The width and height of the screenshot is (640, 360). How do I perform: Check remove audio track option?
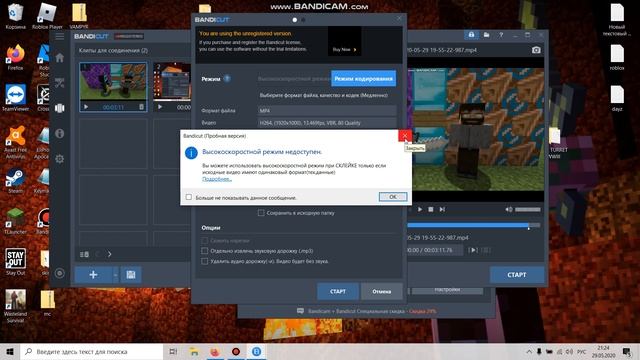204,261
